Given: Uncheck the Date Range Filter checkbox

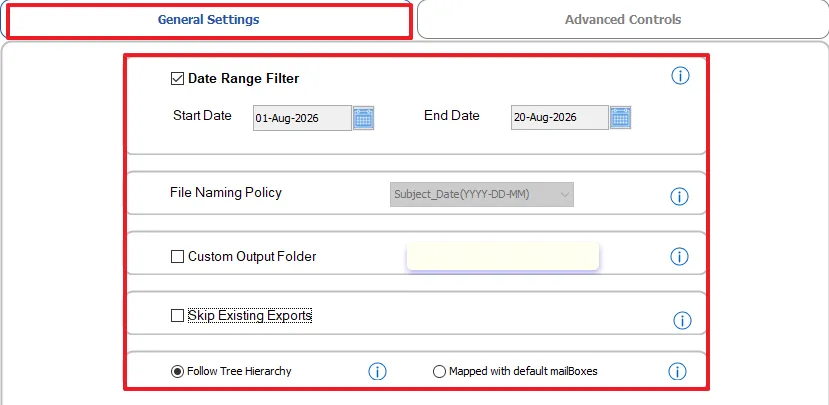Looking at the screenshot, I should coord(177,79).
